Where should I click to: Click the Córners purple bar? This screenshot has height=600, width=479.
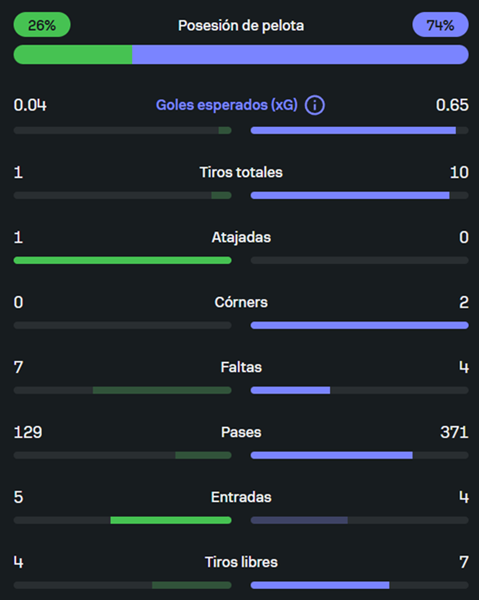click(360, 325)
